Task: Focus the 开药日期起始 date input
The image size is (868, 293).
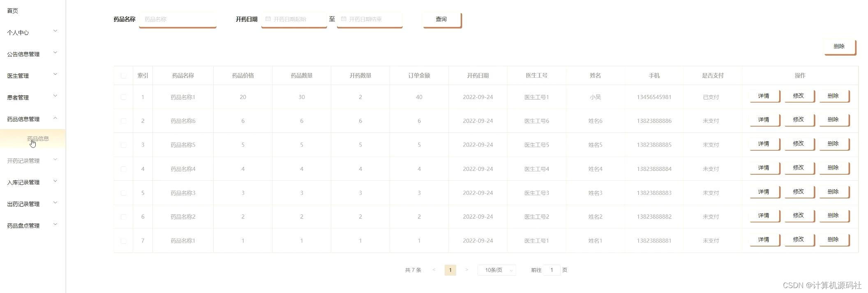Action: tap(294, 20)
